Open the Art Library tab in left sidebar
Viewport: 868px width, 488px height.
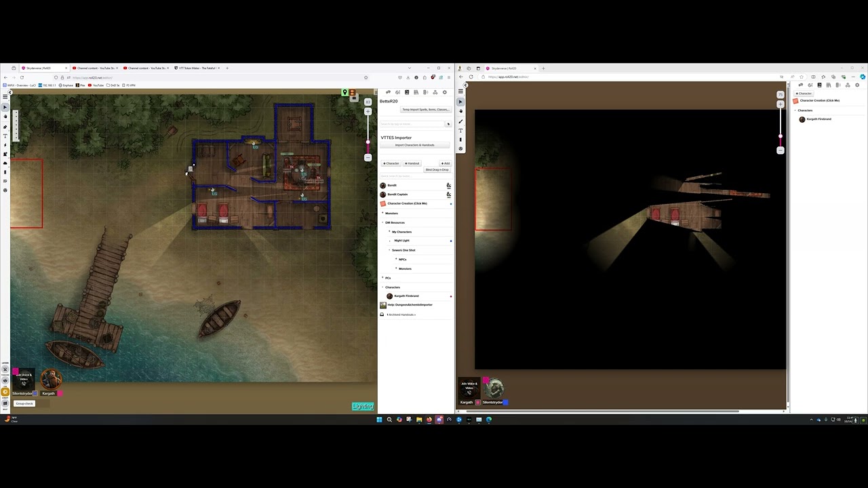pos(397,92)
